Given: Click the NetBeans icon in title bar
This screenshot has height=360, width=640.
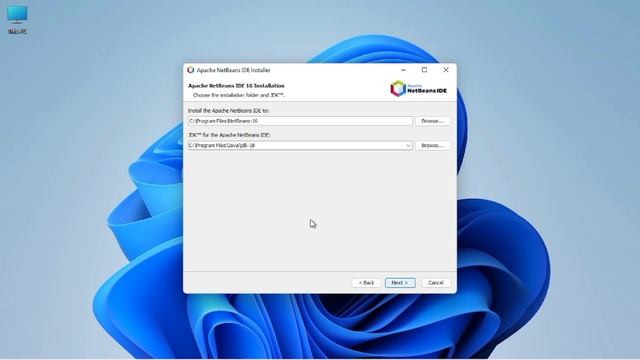Looking at the screenshot, I should [191, 70].
